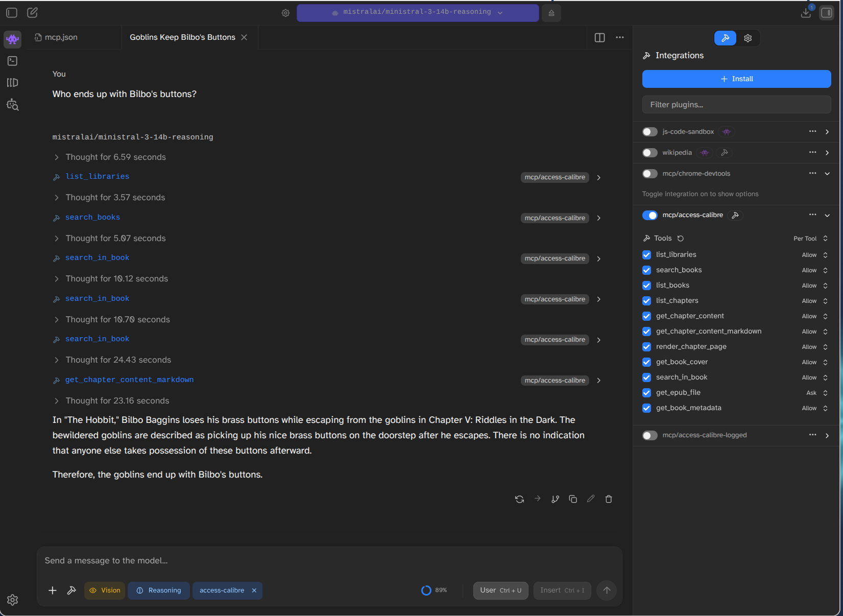Open integrations hammer icon in message bar
Image resolution: width=843 pixels, height=616 pixels.
71,590
